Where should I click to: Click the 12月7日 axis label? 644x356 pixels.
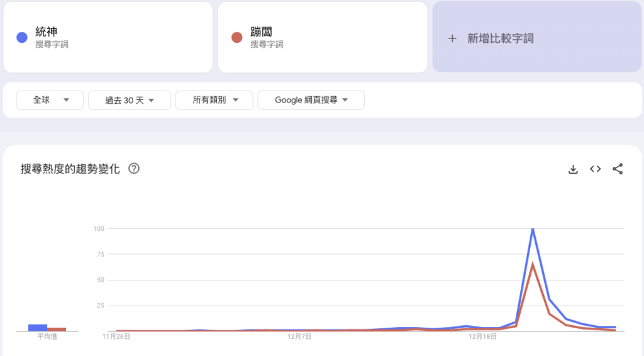click(299, 337)
